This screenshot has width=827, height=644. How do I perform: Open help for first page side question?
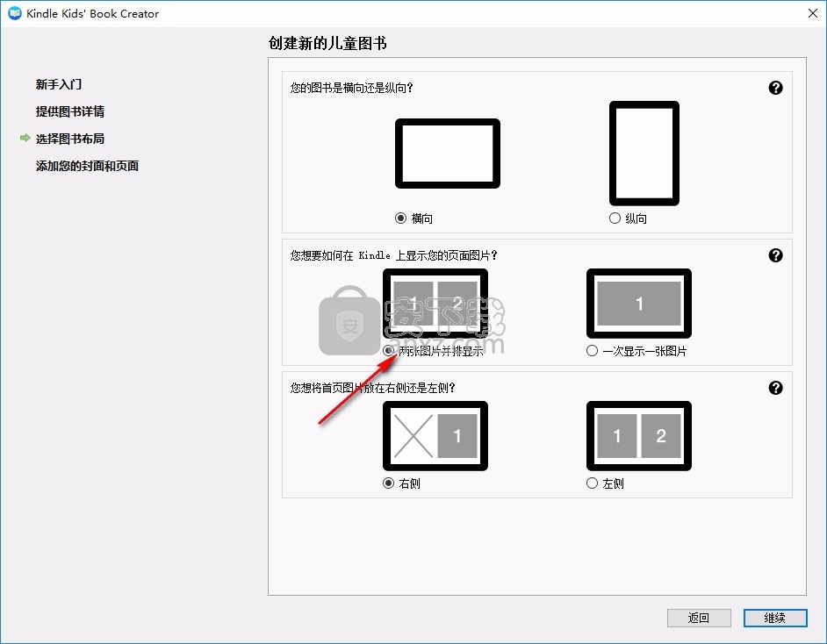[x=775, y=388]
